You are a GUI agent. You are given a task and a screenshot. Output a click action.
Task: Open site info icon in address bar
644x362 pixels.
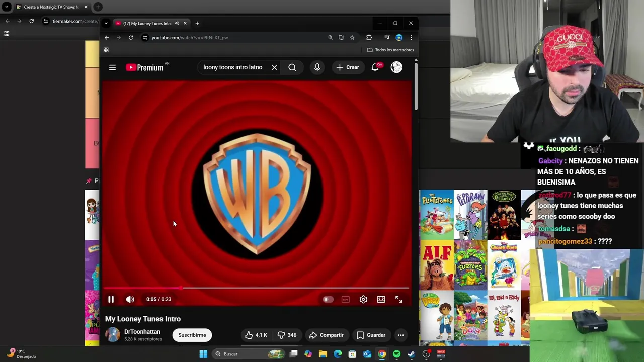[145, 37]
